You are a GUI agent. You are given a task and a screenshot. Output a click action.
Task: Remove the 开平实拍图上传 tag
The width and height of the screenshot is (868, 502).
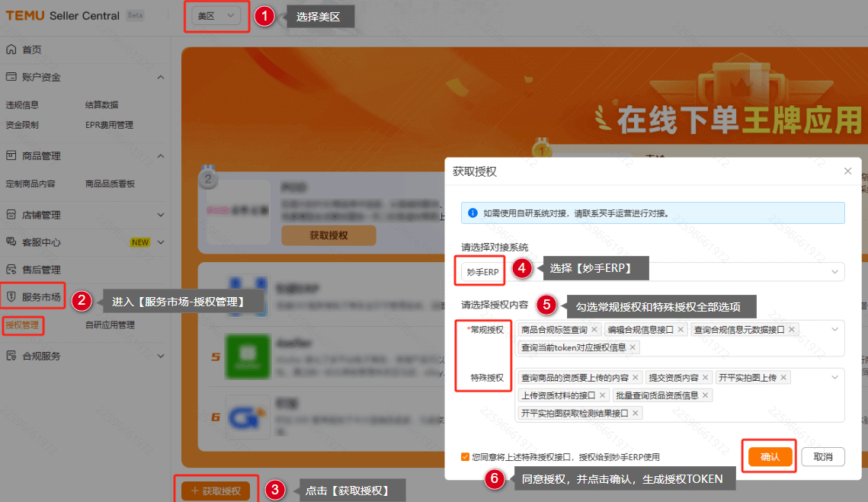click(783, 378)
